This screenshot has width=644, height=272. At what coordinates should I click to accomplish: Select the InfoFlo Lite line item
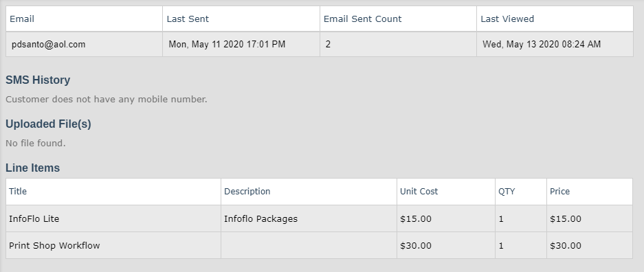34,218
